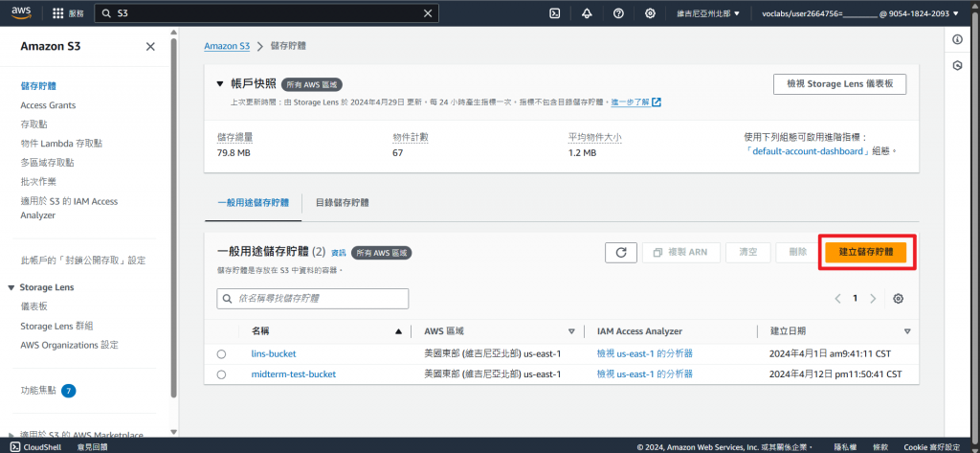Viewport: 980px width, 453px height.
Task: Open the help question mark icon
Action: pyautogui.click(x=619, y=13)
